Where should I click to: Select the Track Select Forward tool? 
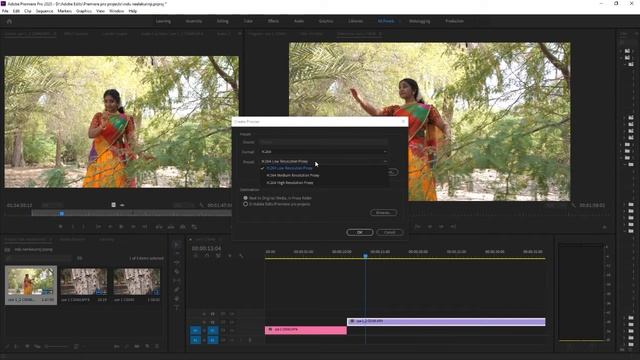pyautogui.click(x=177, y=253)
